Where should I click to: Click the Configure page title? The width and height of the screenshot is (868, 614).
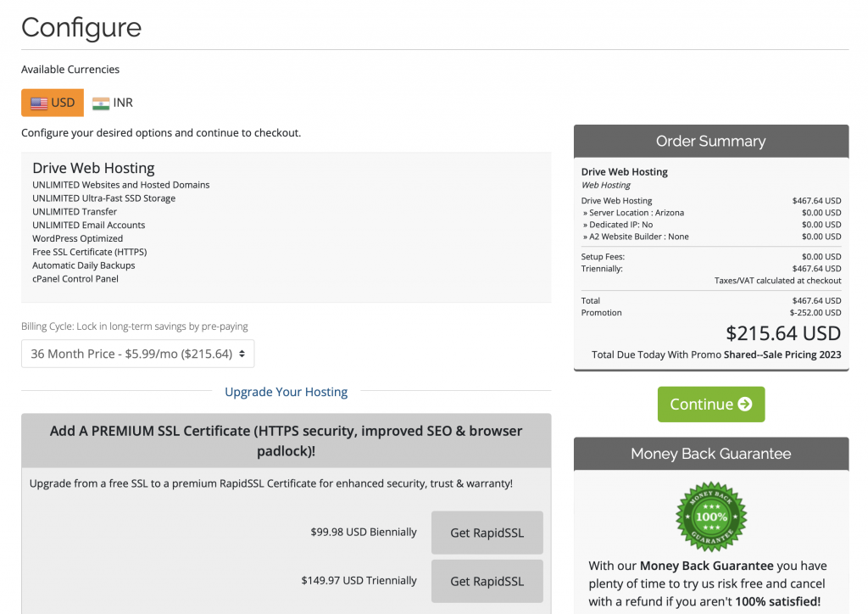81,27
